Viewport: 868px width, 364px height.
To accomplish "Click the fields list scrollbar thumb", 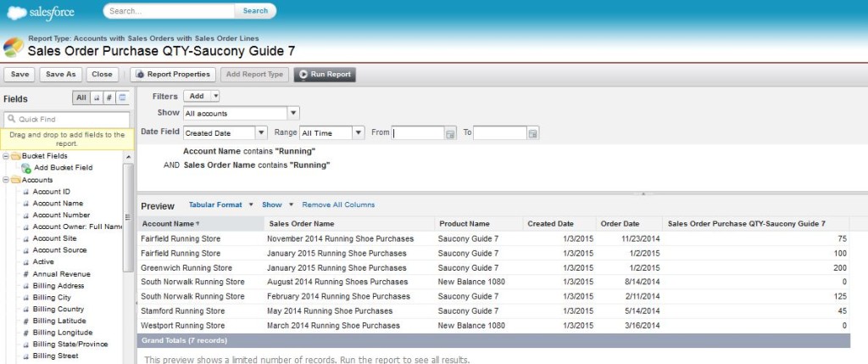I will click(x=128, y=217).
